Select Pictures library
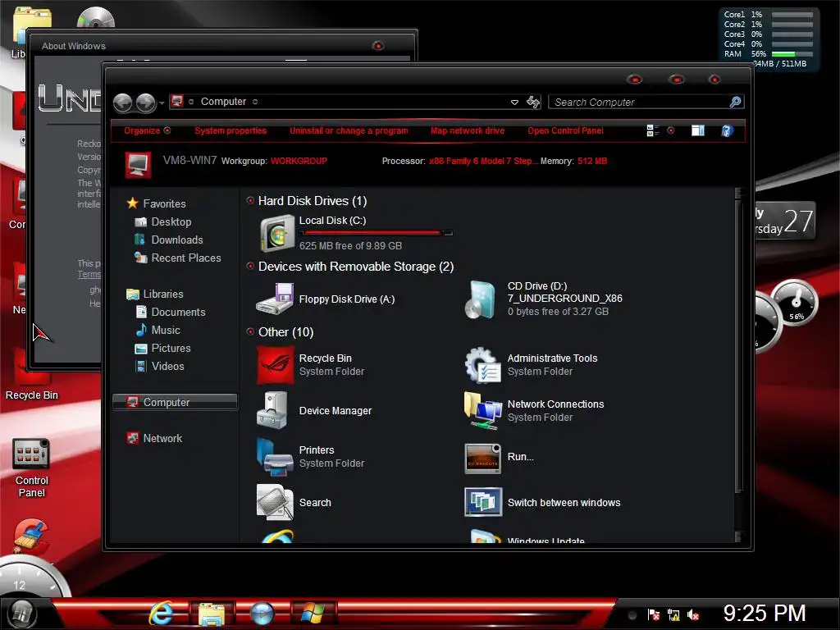Screen dimensions: 840x630 point(162,348)
